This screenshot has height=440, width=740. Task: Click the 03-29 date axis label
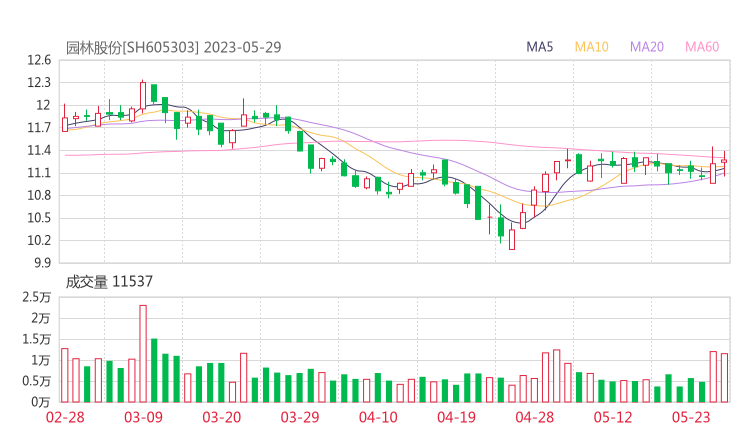click(300, 417)
